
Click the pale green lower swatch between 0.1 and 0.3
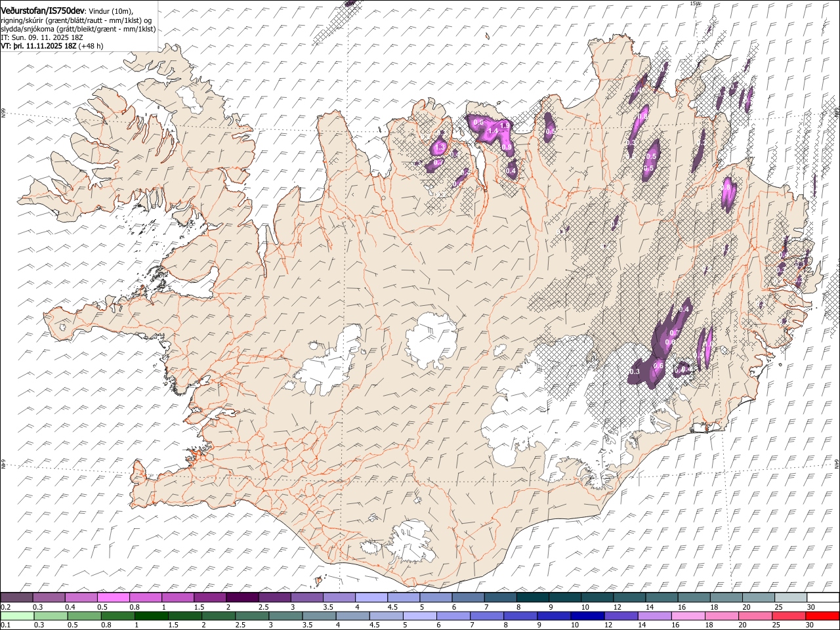click(x=16, y=616)
